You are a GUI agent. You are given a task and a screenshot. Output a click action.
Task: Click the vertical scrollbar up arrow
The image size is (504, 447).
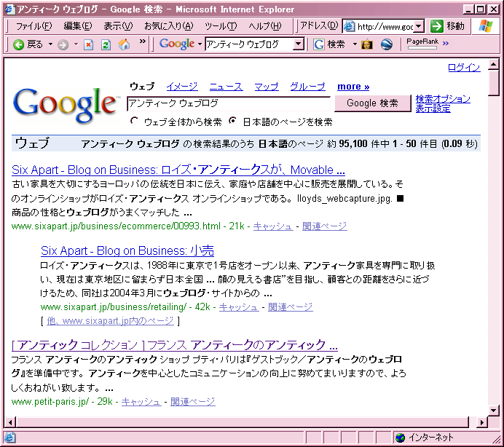coord(493,65)
